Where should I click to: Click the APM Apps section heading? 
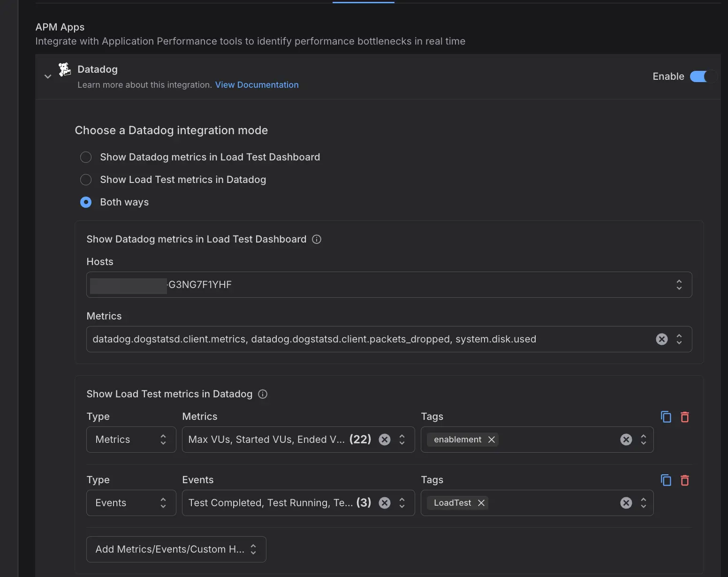(60, 27)
